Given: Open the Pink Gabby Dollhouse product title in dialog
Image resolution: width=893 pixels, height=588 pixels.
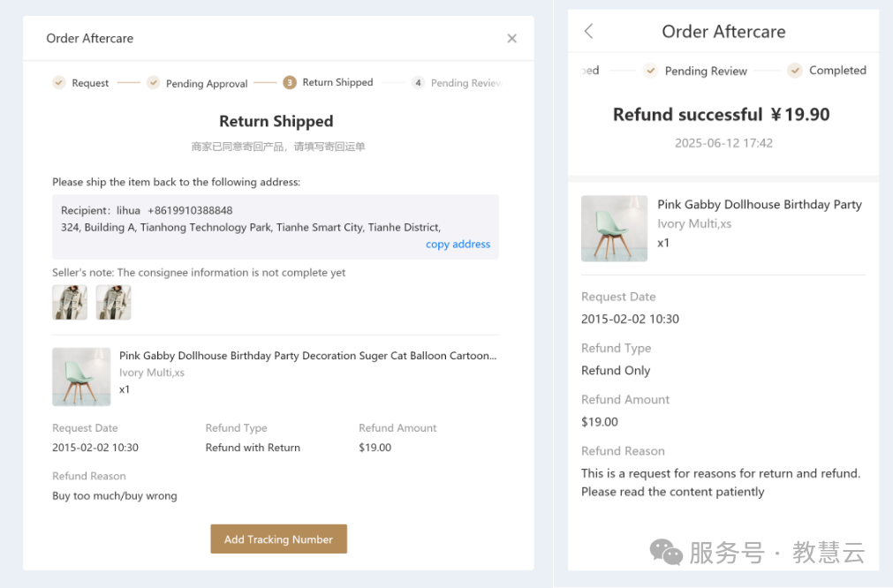Looking at the screenshot, I should click(307, 356).
